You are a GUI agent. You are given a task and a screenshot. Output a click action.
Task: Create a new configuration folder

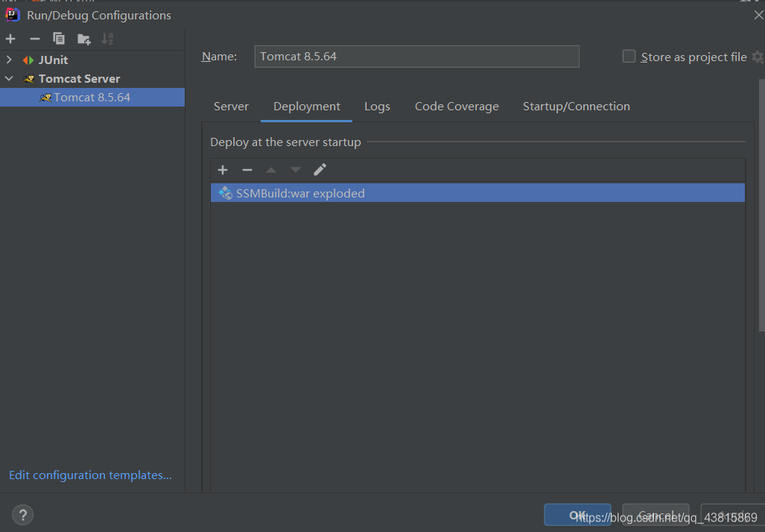point(84,39)
